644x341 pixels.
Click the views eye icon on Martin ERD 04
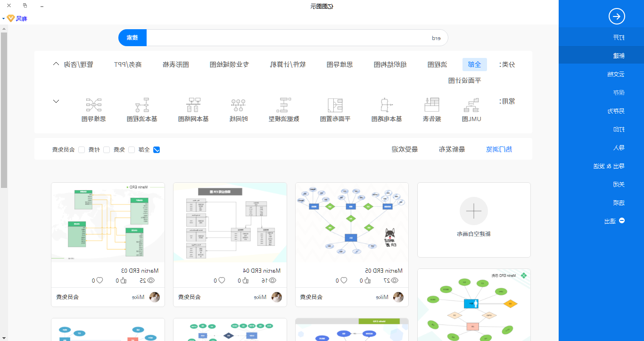click(273, 280)
